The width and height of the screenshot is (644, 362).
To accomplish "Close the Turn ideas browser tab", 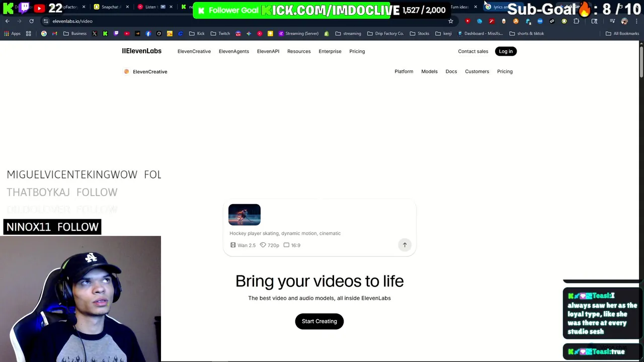I will (x=475, y=7).
